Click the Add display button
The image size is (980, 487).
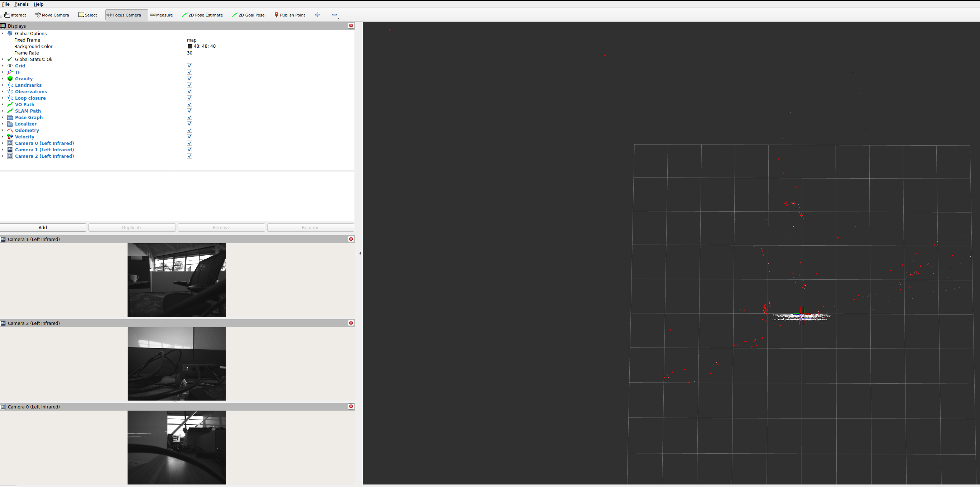(x=43, y=227)
